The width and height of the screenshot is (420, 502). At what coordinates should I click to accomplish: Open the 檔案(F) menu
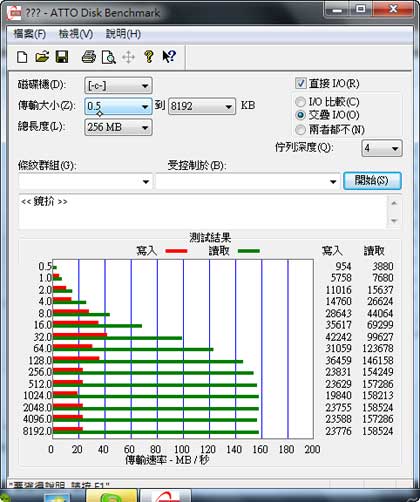[x=29, y=34]
